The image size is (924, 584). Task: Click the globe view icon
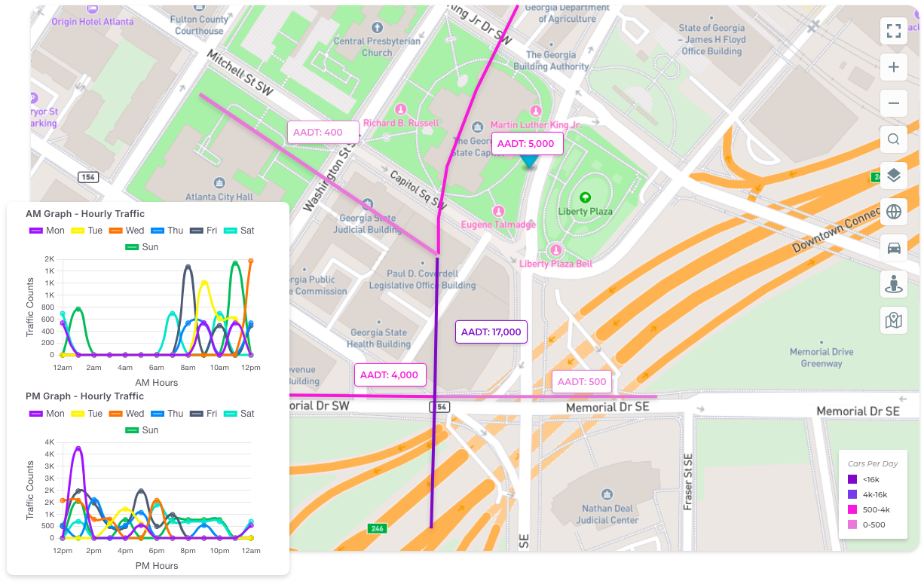point(894,212)
